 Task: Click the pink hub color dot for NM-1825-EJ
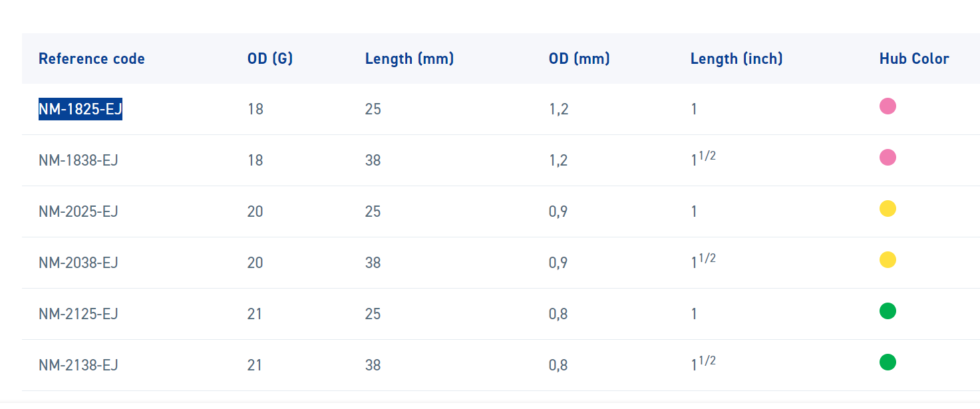pos(888,106)
